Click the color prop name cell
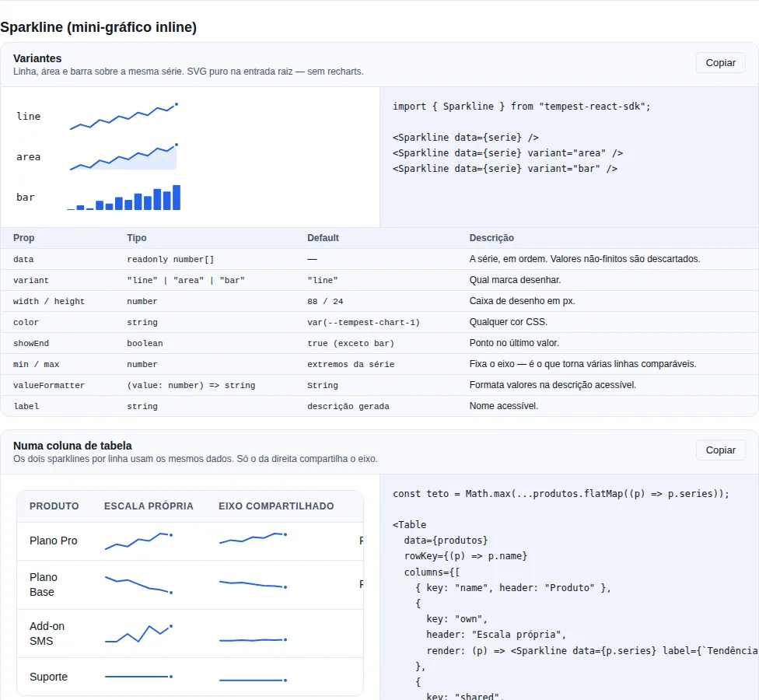Image resolution: width=759 pixels, height=700 pixels. (26, 323)
